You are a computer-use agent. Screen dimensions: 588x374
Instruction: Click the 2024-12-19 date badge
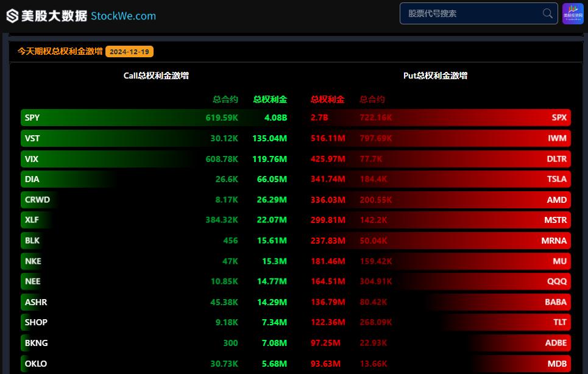[129, 52]
